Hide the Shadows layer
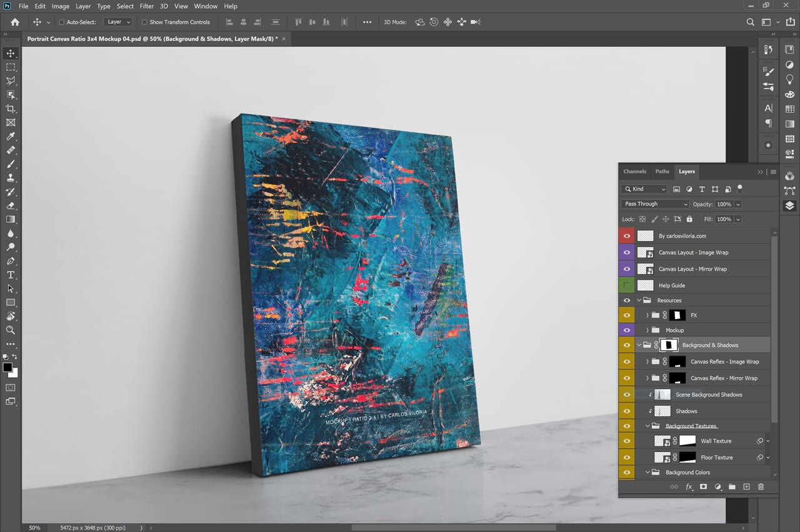 pos(627,411)
